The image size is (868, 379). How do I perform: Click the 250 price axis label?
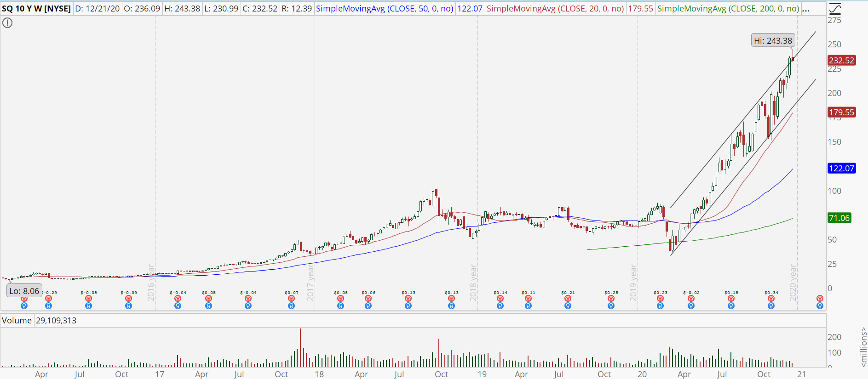pyautogui.click(x=834, y=45)
